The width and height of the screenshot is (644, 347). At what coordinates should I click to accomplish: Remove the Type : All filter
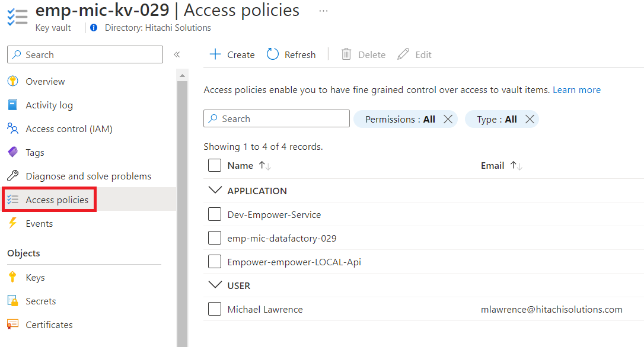(x=530, y=120)
